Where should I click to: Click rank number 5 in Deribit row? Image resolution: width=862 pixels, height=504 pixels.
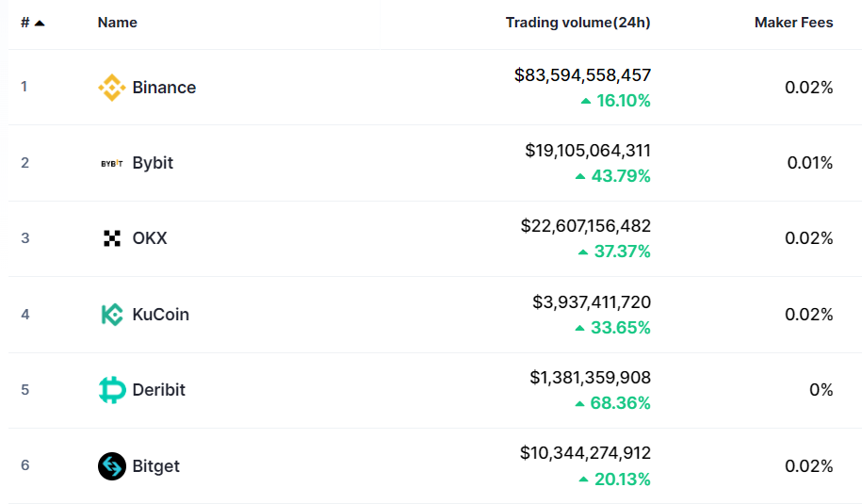tap(24, 390)
